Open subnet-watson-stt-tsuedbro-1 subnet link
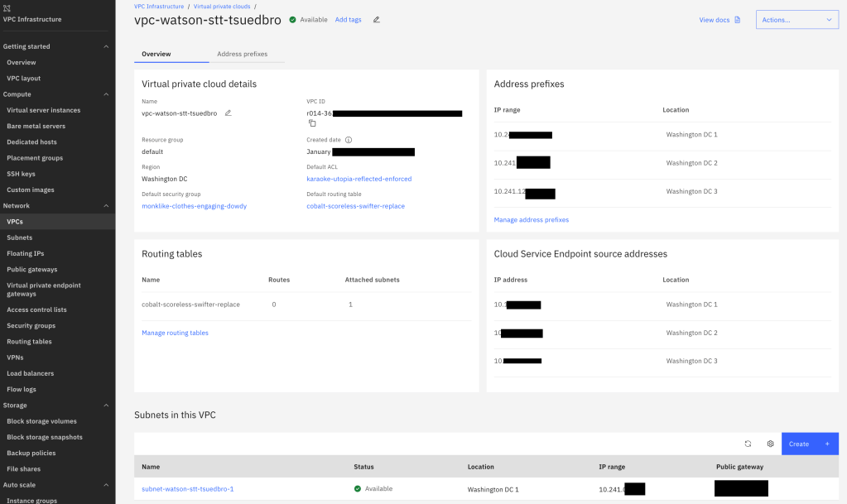Viewport: 847px width, 504px height. pyautogui.click(x=187, y=489)
